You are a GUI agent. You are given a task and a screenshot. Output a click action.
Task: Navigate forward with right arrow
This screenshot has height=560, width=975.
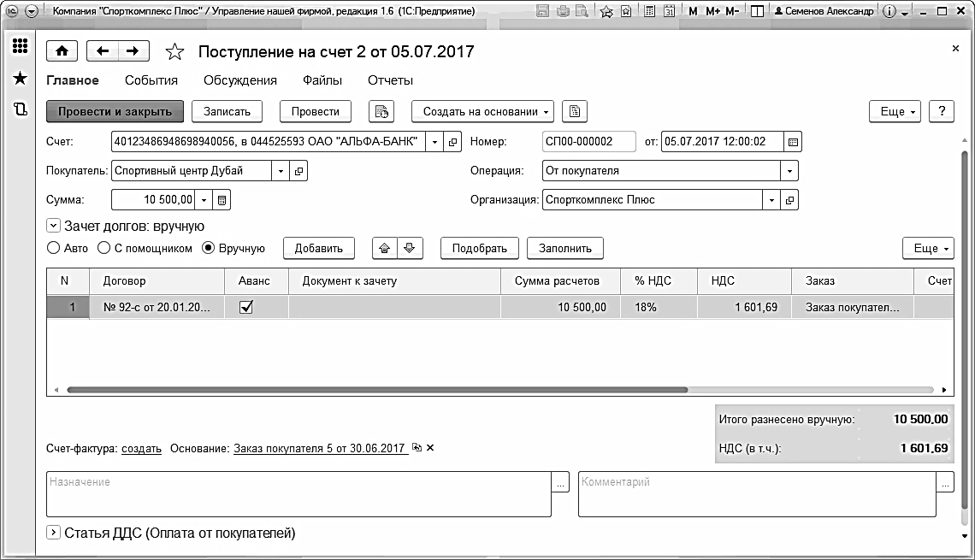(133, 51)
